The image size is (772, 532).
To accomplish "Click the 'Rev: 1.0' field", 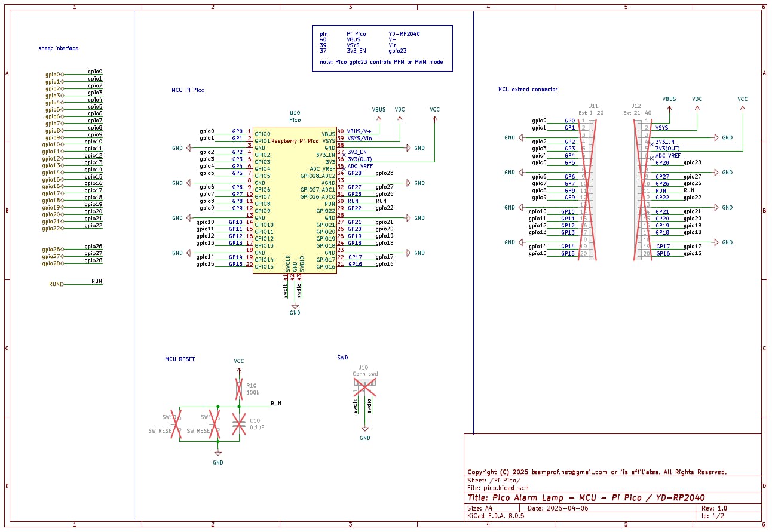I will click(714, 509).
